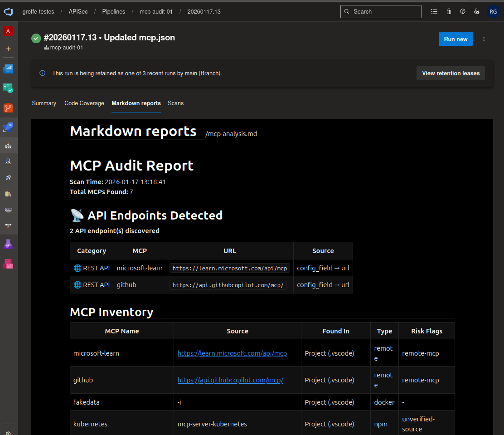Open Pipelines rocket icon in sidebar
The height and width of the screenshot is (435, 504).
(8, 127)
